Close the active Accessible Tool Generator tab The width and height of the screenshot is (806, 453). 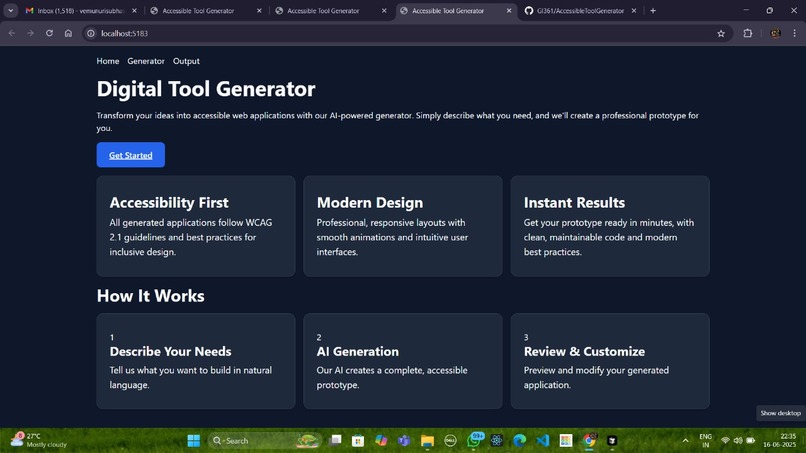509,10
